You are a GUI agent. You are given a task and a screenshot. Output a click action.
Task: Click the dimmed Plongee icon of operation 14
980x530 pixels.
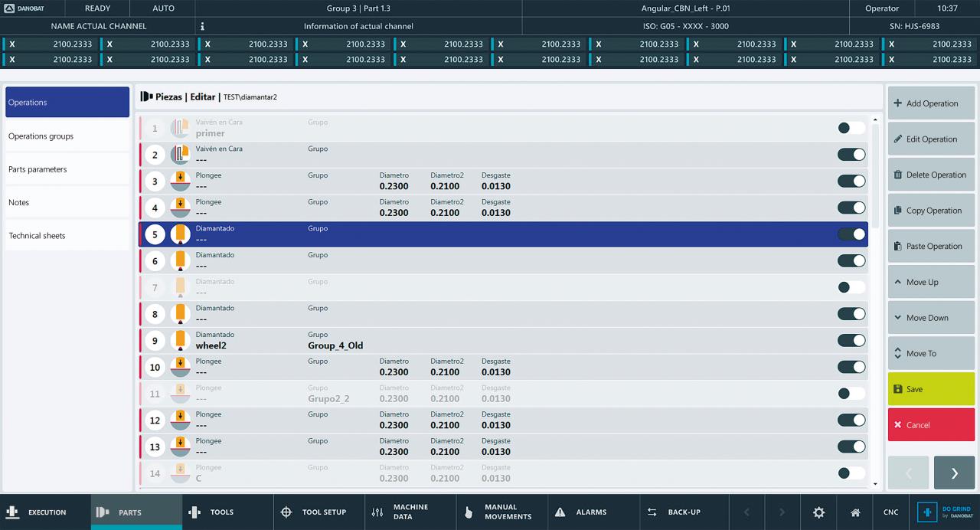[x=180, y=473]
